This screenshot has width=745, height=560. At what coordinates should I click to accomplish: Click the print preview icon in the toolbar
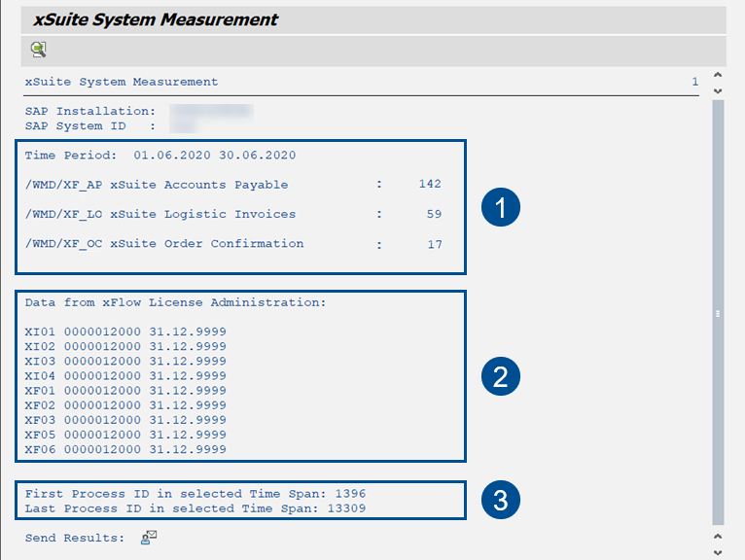click(x=38, y=50)
